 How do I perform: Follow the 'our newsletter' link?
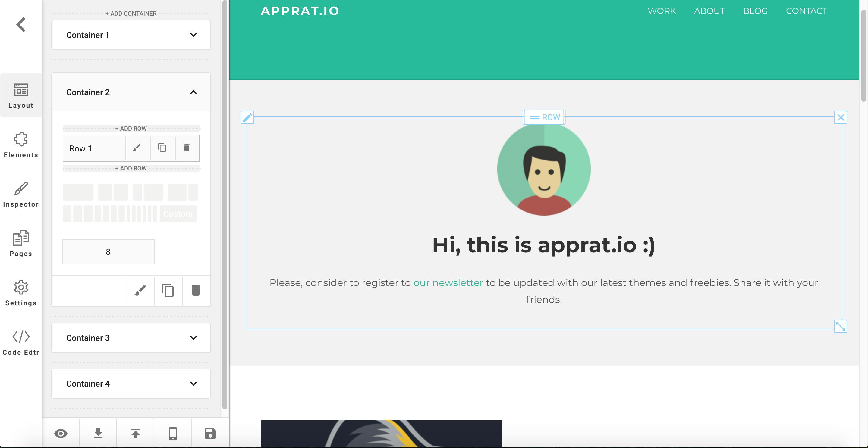pyautogui.click(x=448, y=283)
